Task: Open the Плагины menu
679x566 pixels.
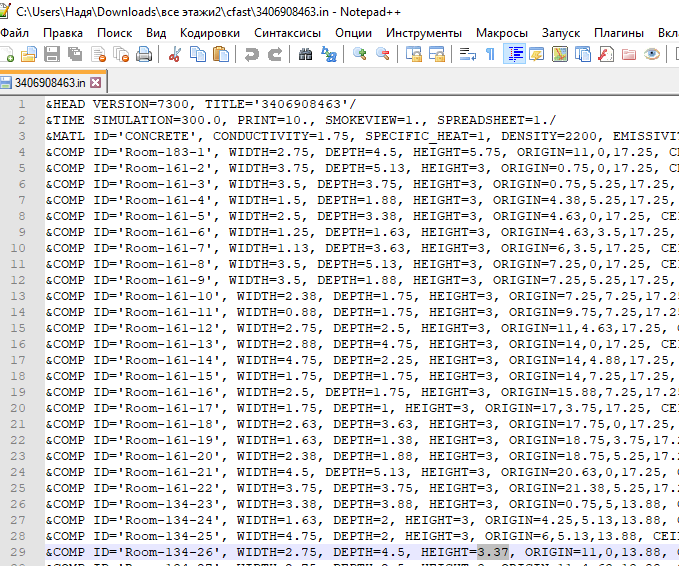Action: click(619, 32)
